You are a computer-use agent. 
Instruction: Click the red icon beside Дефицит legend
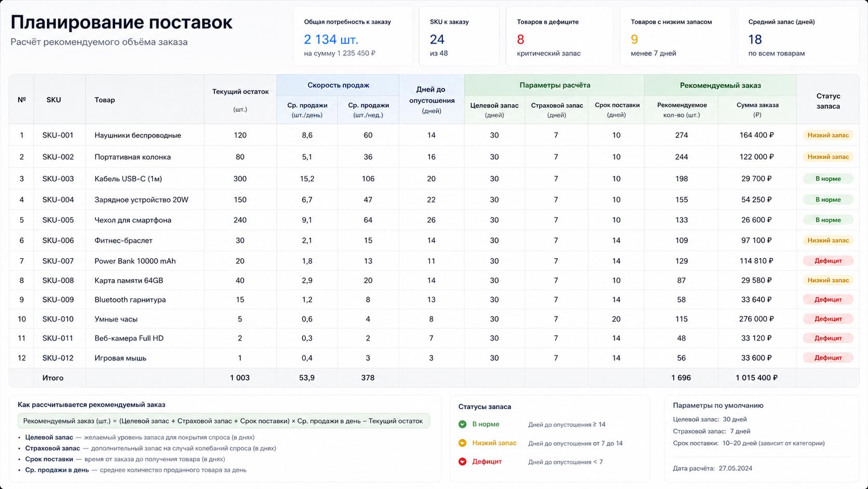click(x=463, y=461)
